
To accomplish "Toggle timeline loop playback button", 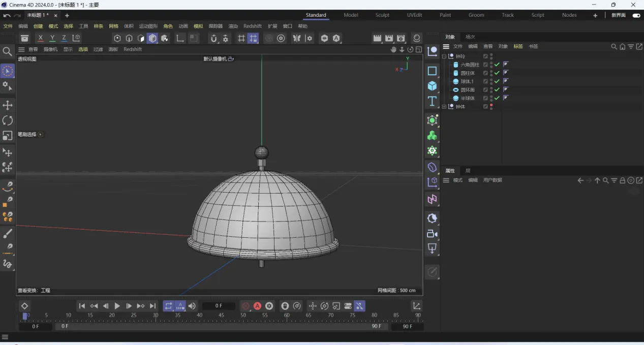I will (x=168, y=306).
